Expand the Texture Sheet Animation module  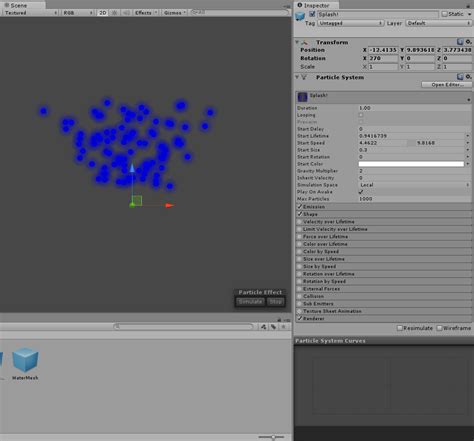383,311
